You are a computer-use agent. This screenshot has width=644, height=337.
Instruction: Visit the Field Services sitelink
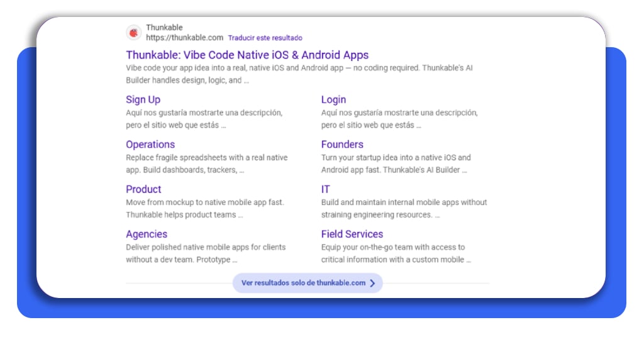(352, 234)
